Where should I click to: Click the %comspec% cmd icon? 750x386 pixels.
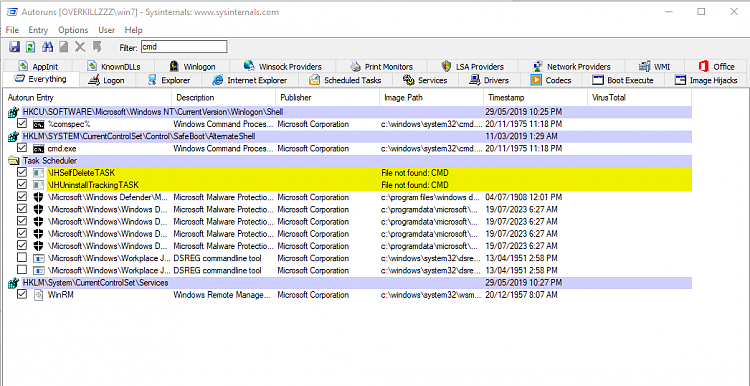pyautogui.click(x=38, y=124)
